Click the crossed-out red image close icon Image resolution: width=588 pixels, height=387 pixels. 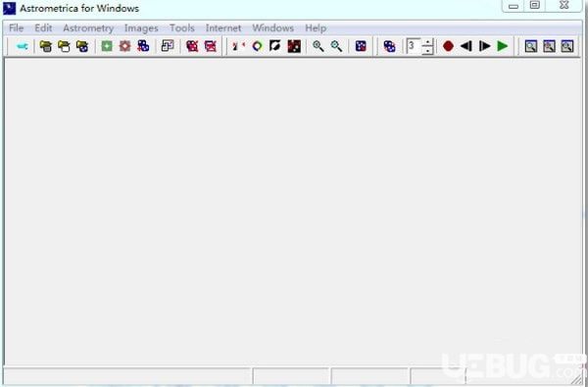pos(192,46)
